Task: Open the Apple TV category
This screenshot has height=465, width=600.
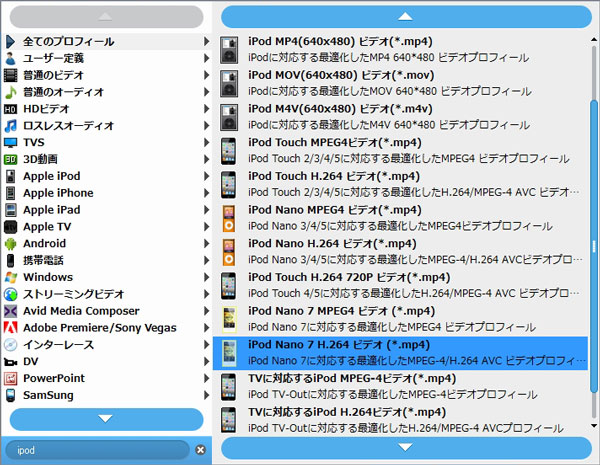Action: click(107, 227)
